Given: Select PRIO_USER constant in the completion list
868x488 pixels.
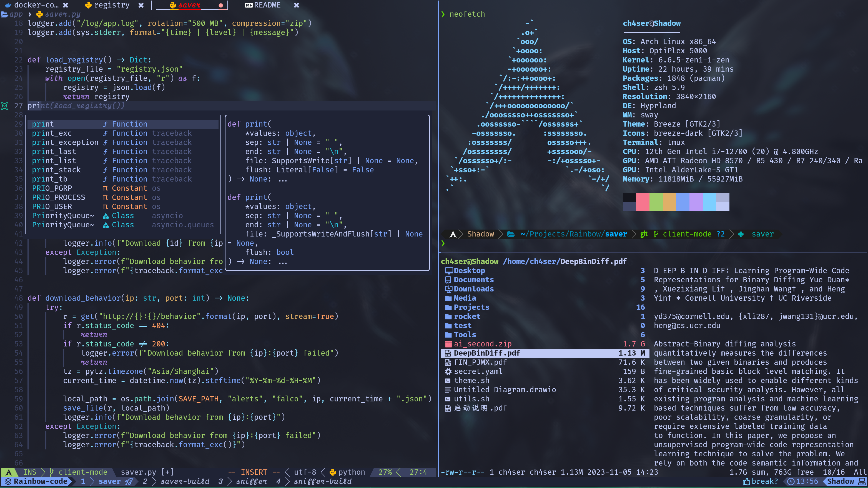Looking at the screenshot, I should [x=52, y=207].
